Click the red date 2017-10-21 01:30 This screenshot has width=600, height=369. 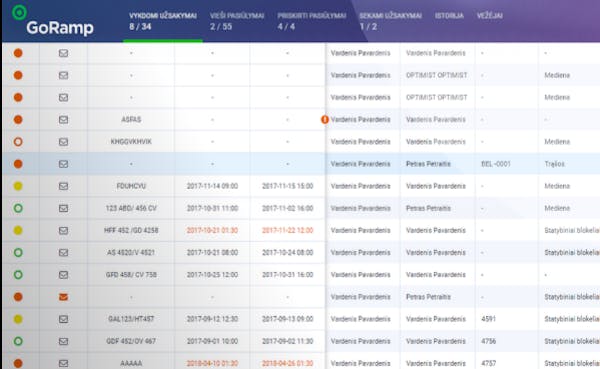pyautogui.click(x=212, y=230)
